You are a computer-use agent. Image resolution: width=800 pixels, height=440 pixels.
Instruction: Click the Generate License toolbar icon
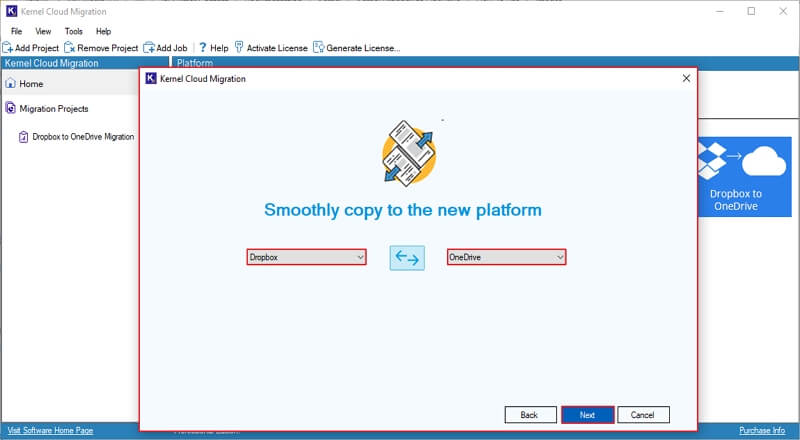319,47
